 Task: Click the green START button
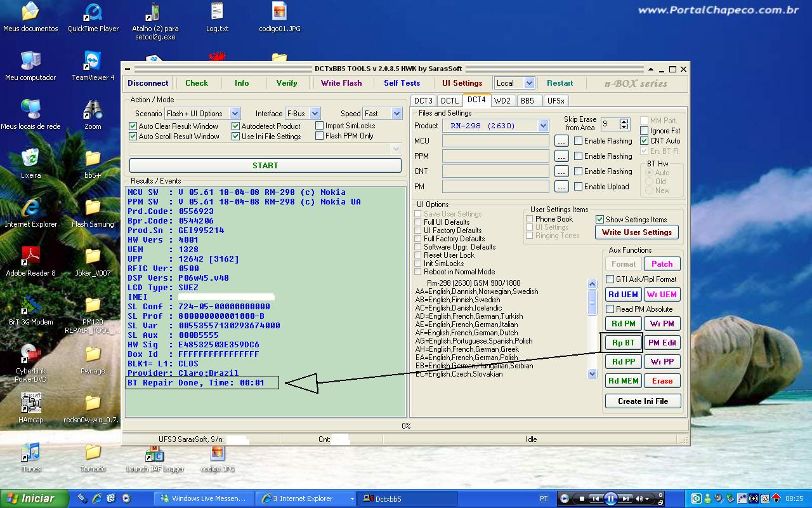[x=265, y=165]
